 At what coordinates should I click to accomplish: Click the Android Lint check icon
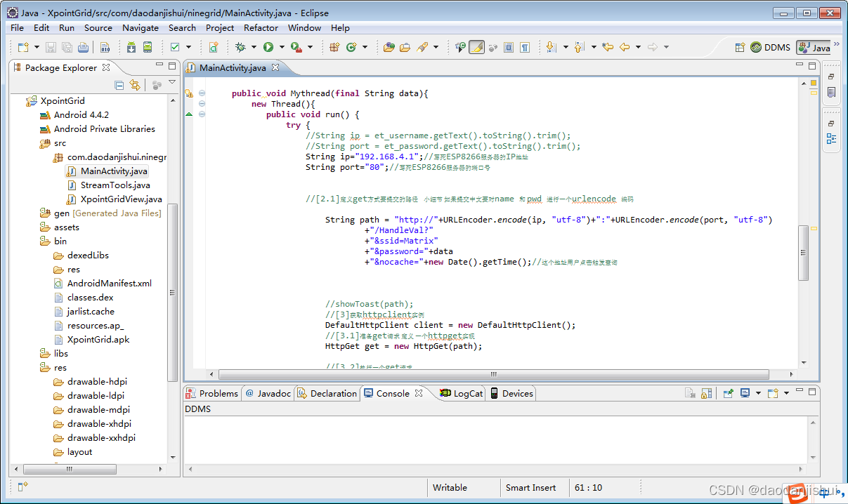pos(175,47)
